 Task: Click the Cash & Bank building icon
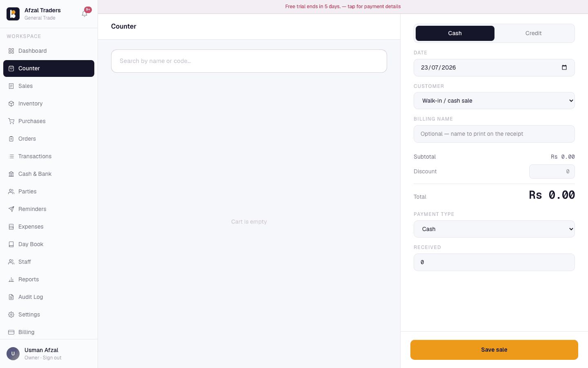point(11,174)
